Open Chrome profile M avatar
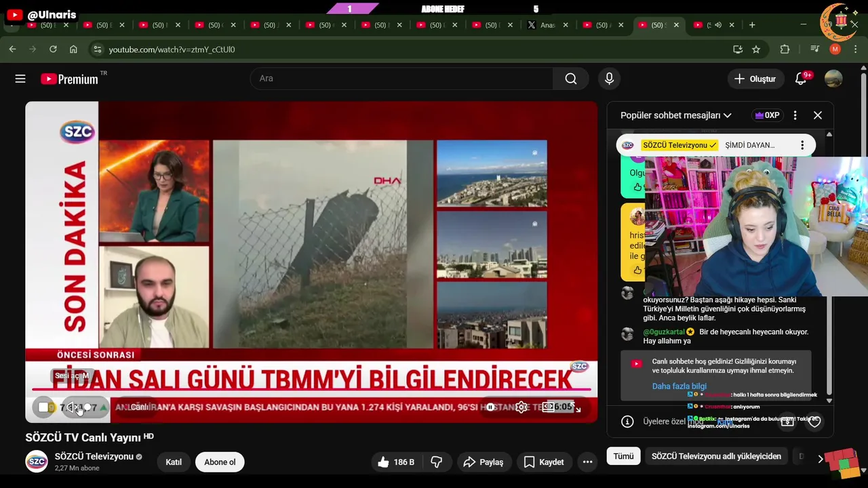This screenshot has width=868, height=488. point(835,49)
